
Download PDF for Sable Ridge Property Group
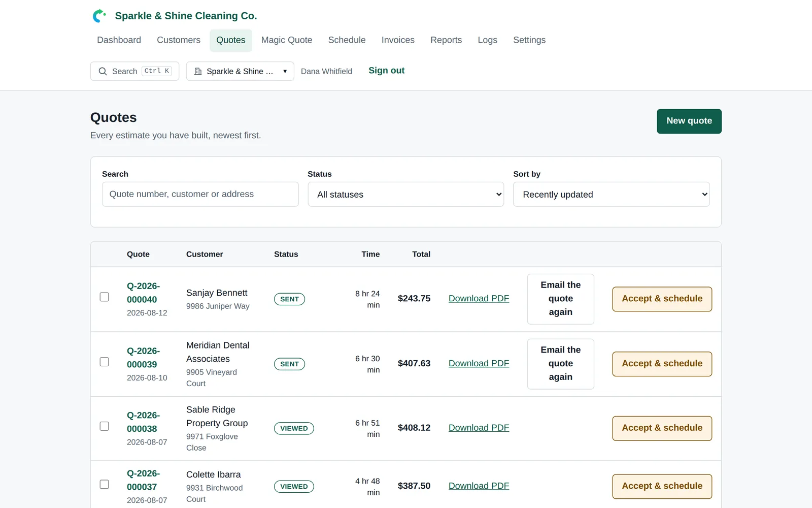pos(479,428)
